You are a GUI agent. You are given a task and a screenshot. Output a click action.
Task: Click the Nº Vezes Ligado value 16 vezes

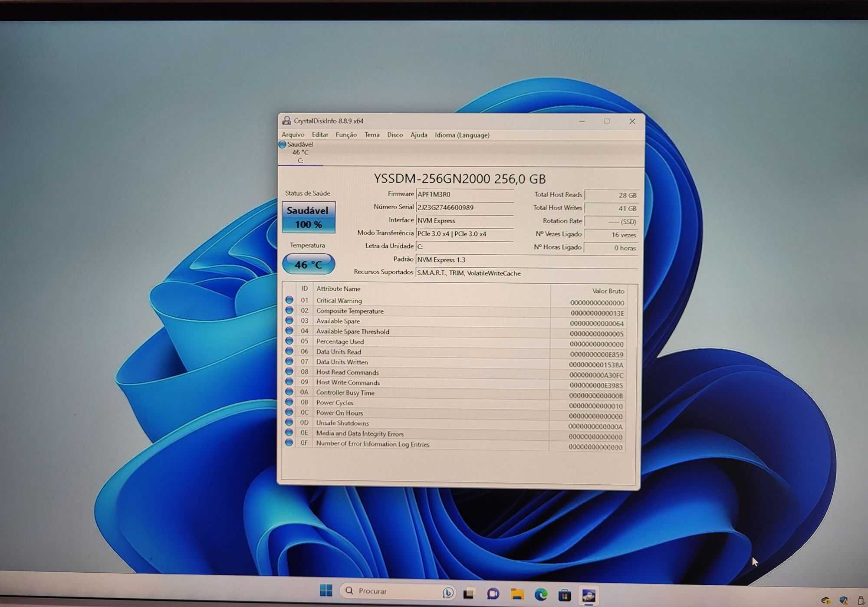pyautogui.click(x=611, y=235)
